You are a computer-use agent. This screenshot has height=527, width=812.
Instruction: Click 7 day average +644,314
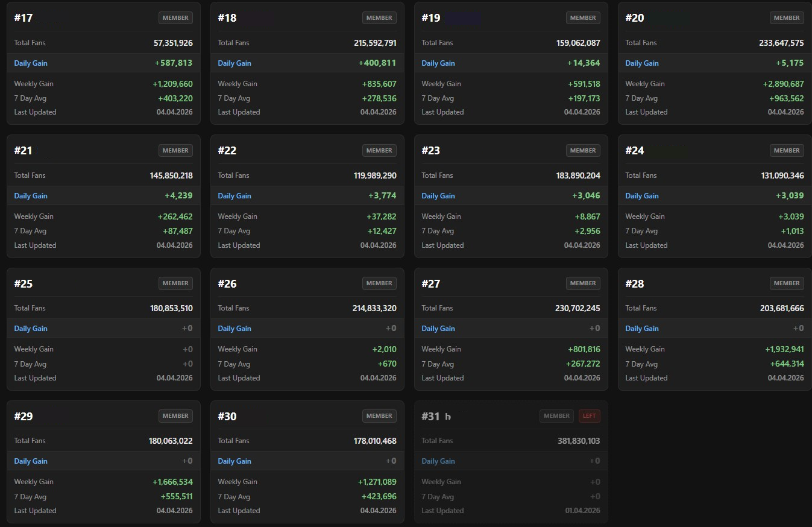787,364
